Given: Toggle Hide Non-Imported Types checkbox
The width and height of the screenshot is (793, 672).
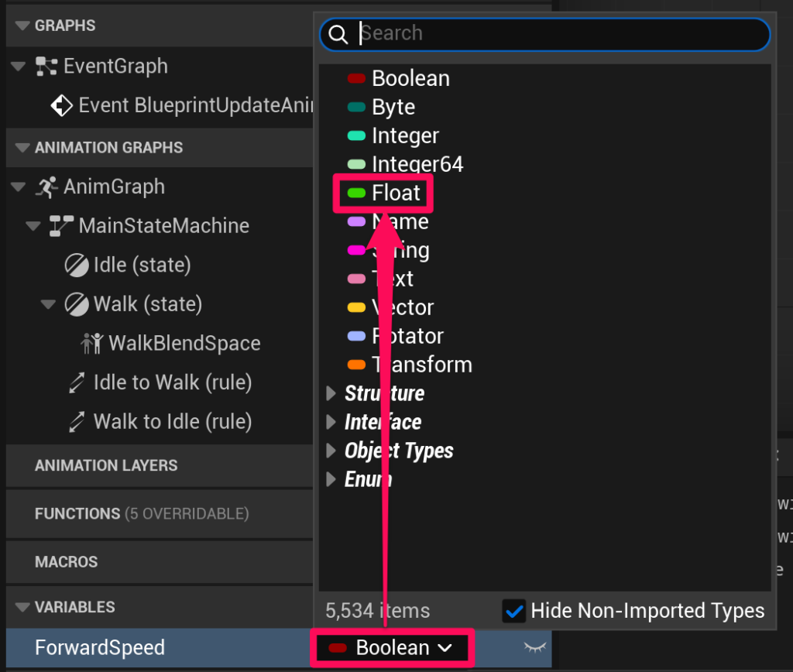Looking at the screenshot, I should 513,611.
